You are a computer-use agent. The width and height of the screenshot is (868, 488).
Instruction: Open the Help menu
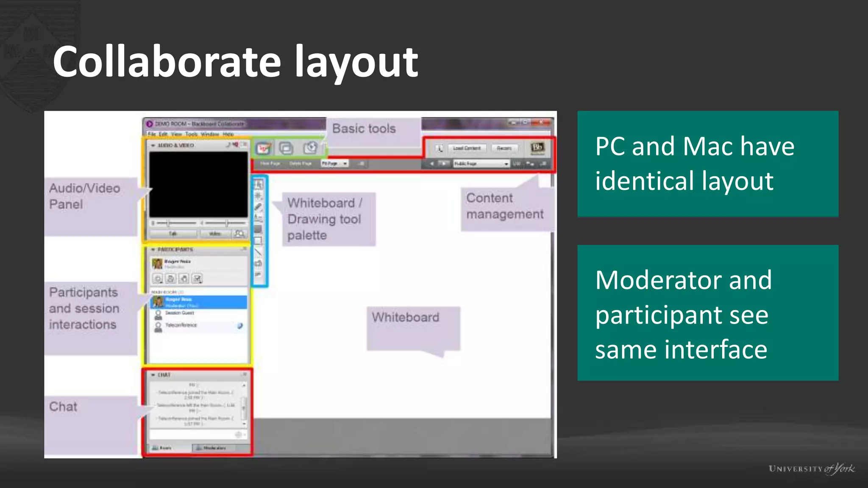pyautogui.click(x=228, y=134)
